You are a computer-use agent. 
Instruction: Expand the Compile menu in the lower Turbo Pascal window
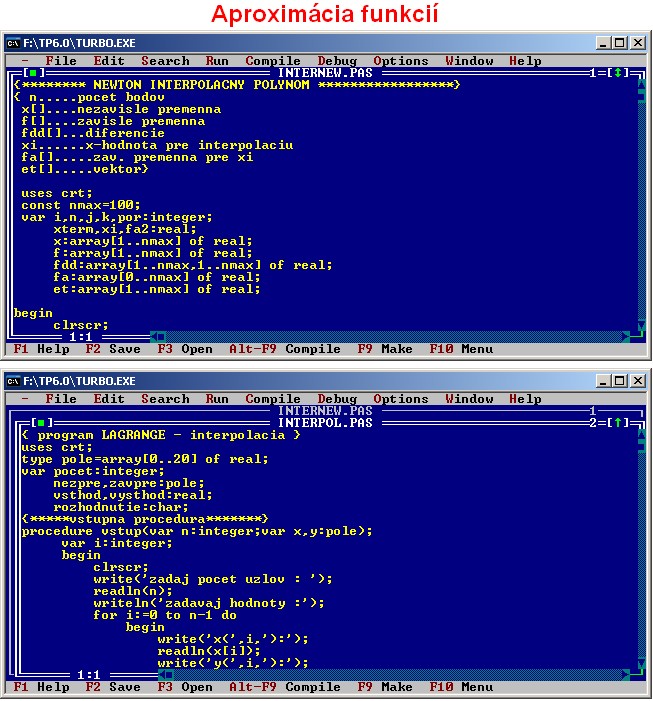point(272,399)
